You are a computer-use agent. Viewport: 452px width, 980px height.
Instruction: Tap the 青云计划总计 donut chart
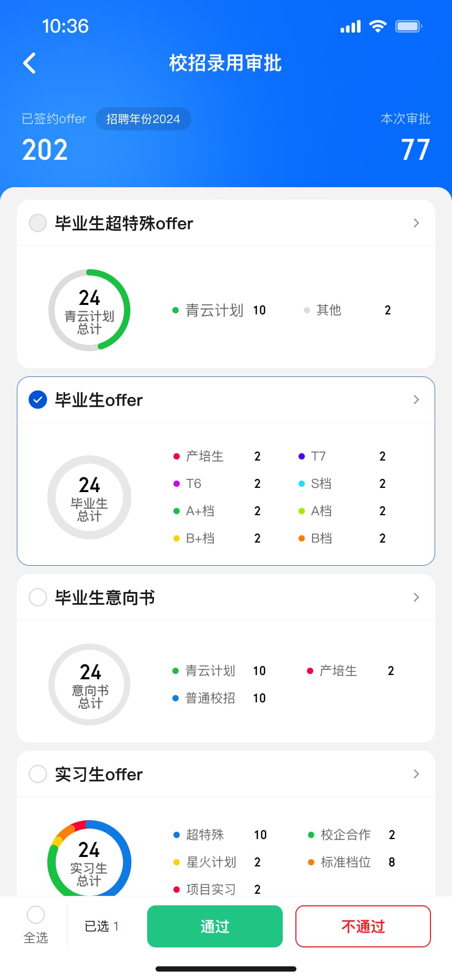click(89, 310)
